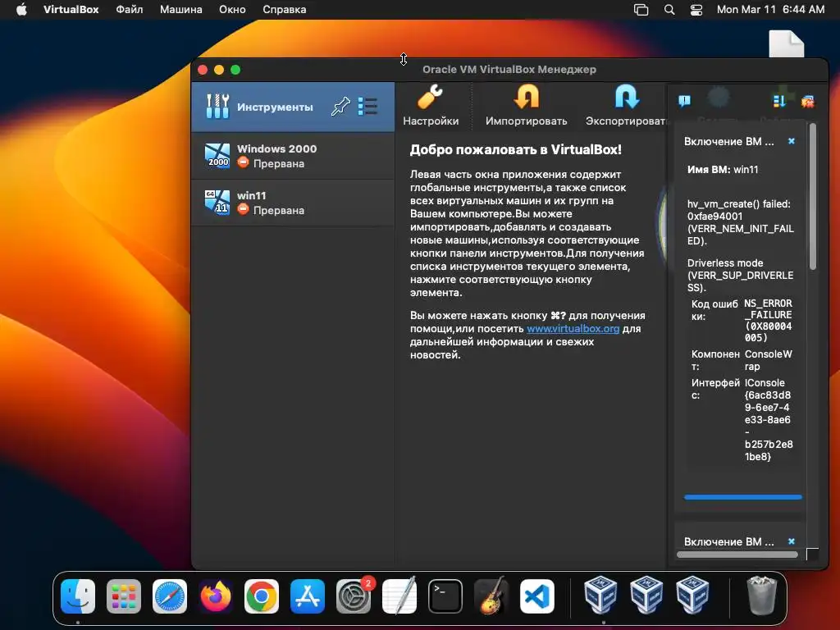The width and height of the screenshot is (840, 630).
Task: Open Terminal from the Dock
Action: pos(445,596)
